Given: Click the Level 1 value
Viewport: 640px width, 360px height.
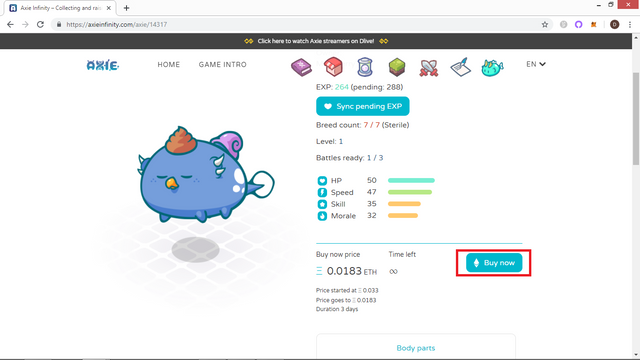Looking at the screenshot, I should click(x=341, y=141).
